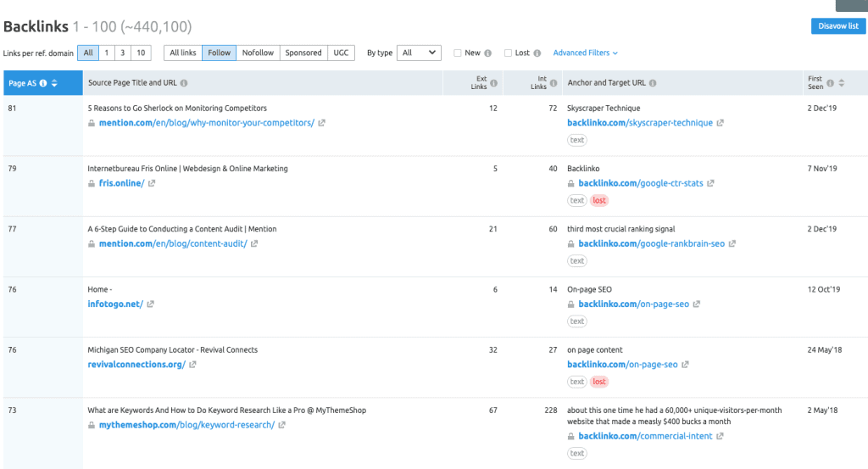Click the text tag under Skyscraper Technique
Image resolution: width=868 pixels, height=469 pixels.
click(576, 140)
